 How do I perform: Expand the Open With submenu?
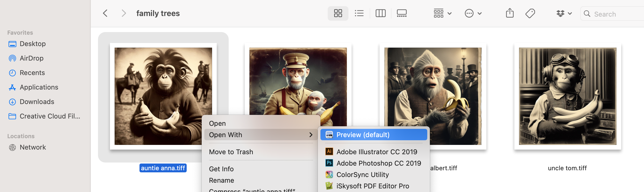(x=261, y=135)
